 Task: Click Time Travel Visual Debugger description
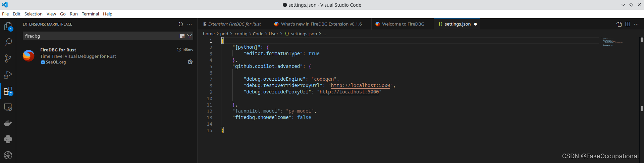[78, 56]
